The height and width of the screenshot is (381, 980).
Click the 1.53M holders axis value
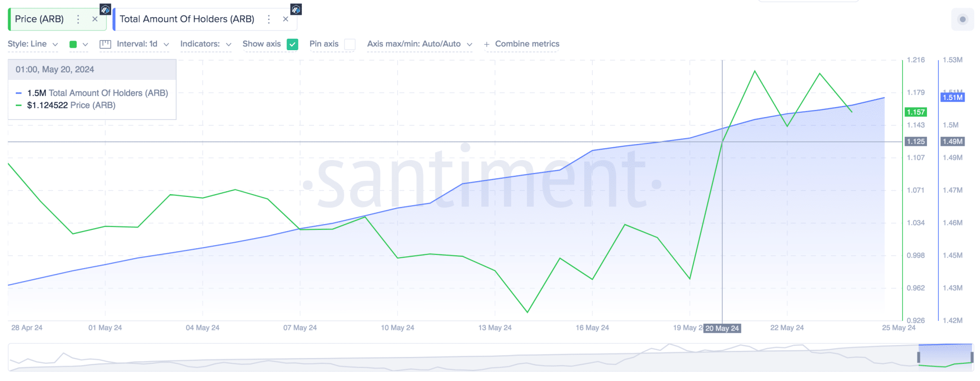pyautogui.click(x=952, y=60)
